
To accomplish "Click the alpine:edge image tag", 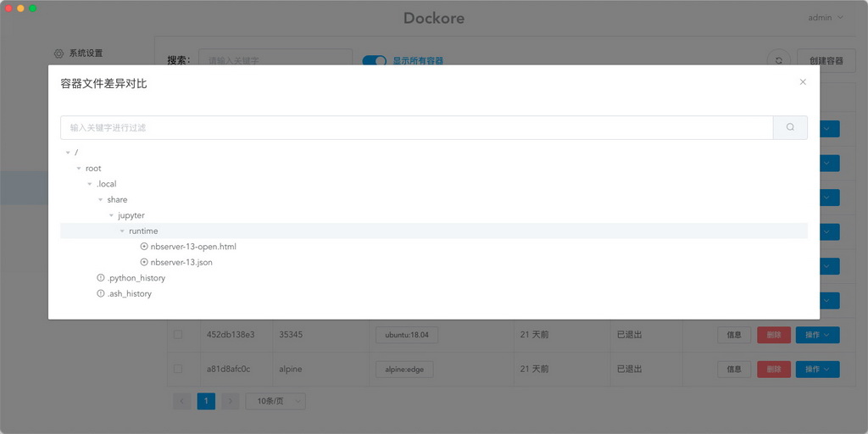I will (x=404, y=370).
